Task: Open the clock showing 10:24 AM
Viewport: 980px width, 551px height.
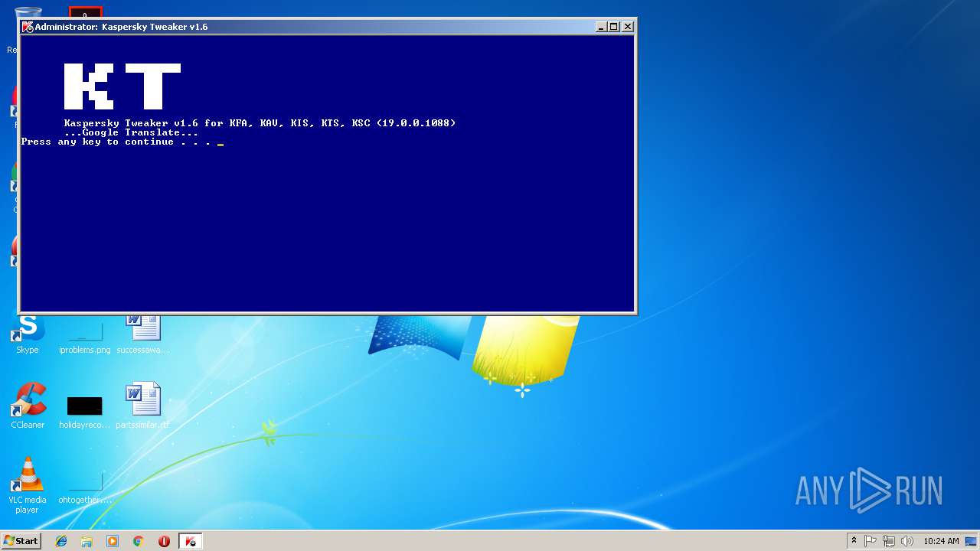Action: click(x=941, y=541)
